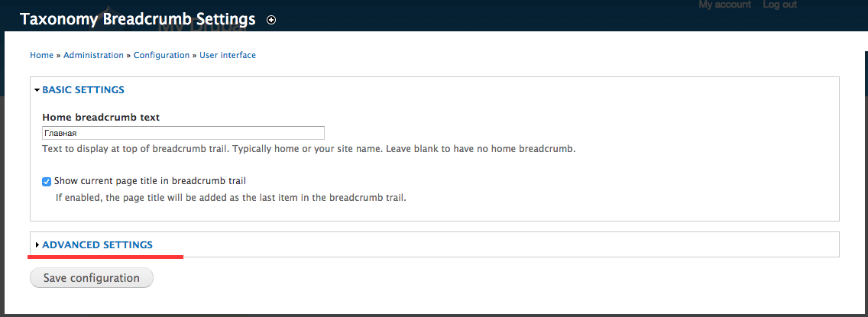Click the add shortcut plus icon beside title
Screen dimensions: 868x317
pos(271,20)
